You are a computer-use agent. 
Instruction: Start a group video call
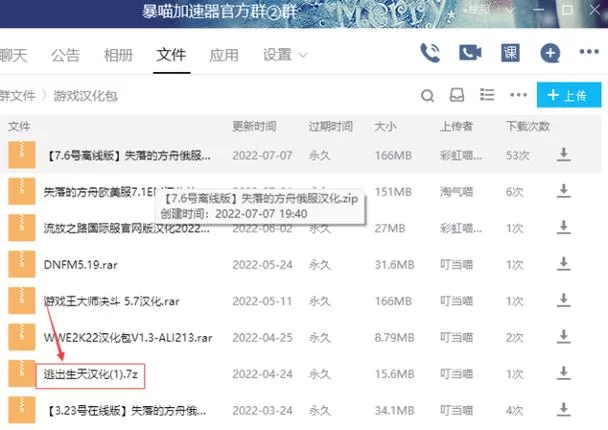pos(470,53)
